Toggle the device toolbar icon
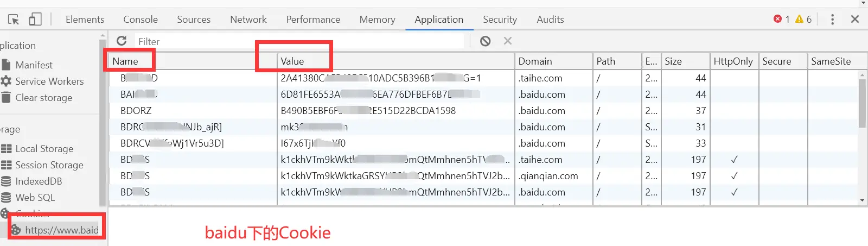The width and height of the screenshot is (868, 246). [x=35, y=20]
